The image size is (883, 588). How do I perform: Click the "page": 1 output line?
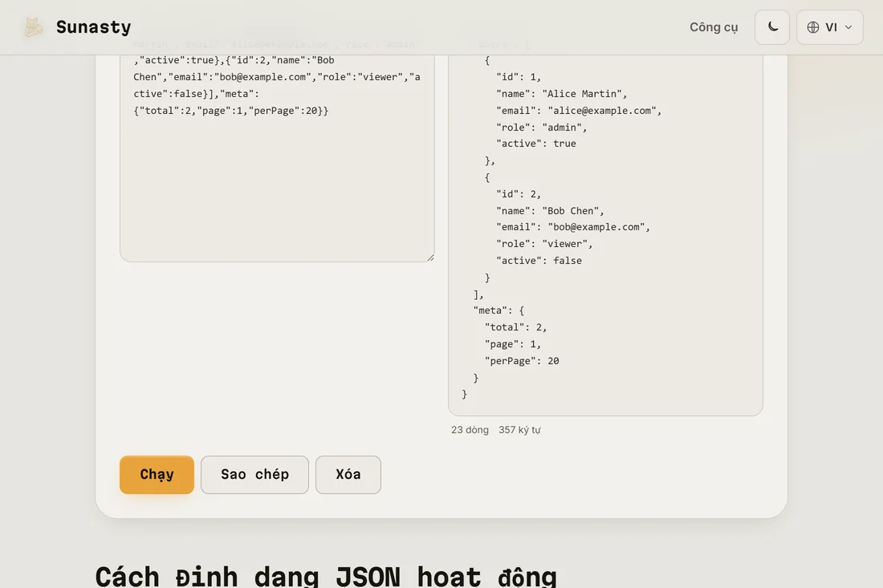512,344
